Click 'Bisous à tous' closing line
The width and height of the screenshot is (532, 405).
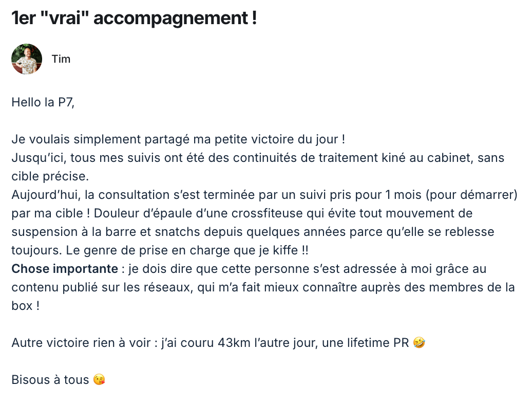pos(50,379)
